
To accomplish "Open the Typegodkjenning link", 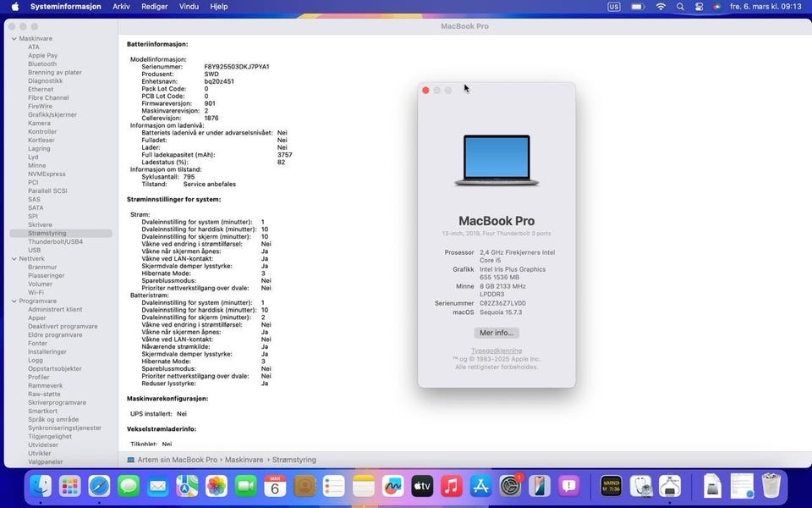I will [497, 351].
